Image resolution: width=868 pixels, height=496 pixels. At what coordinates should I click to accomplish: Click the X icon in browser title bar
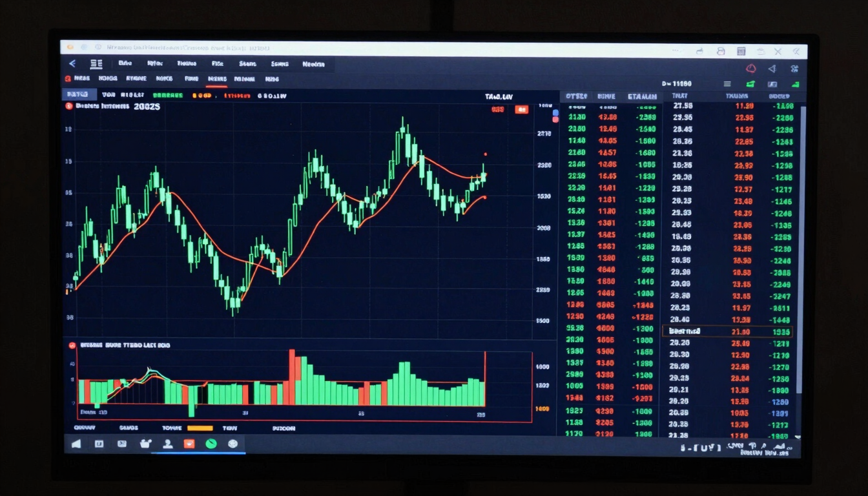pyautogui.click(x=778, y=51)
